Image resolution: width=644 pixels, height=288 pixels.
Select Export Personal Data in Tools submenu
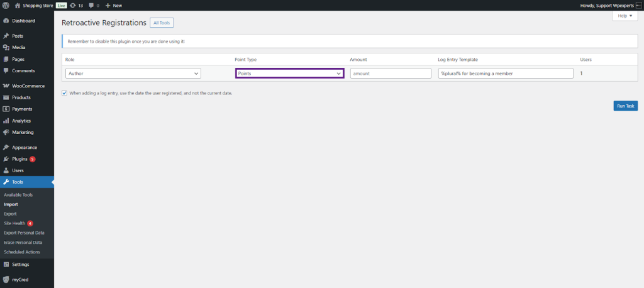click(24, 233)
